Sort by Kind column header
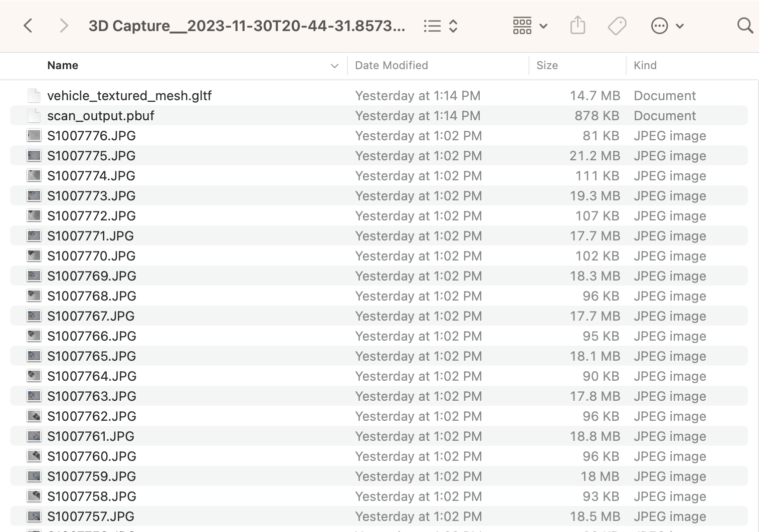The image size is (759, 532). click(x=645, y=66)
